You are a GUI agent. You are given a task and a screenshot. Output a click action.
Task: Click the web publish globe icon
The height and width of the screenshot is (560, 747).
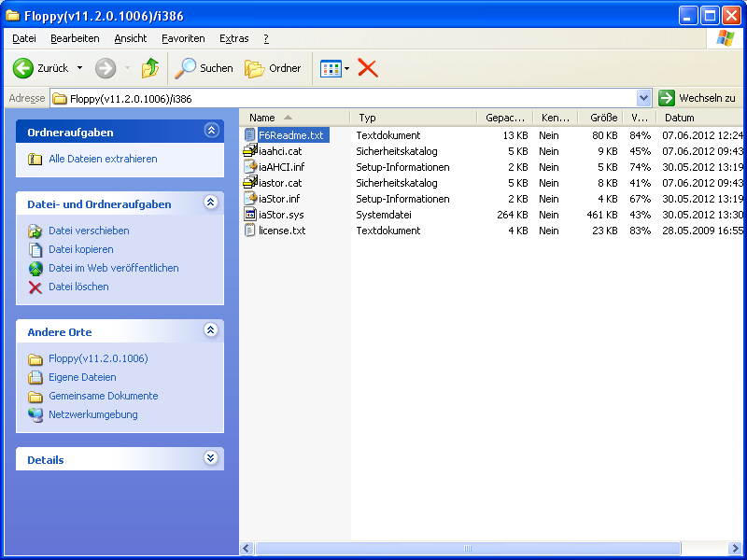[35, 269]
